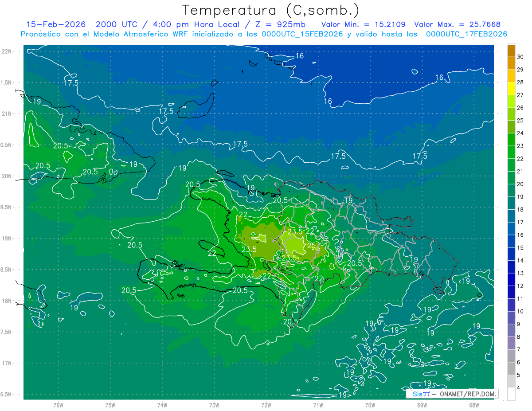Screen dimensions: 532x411
Task: Click the "72W" longitude axis label
Action: click(x=266, y=405)
